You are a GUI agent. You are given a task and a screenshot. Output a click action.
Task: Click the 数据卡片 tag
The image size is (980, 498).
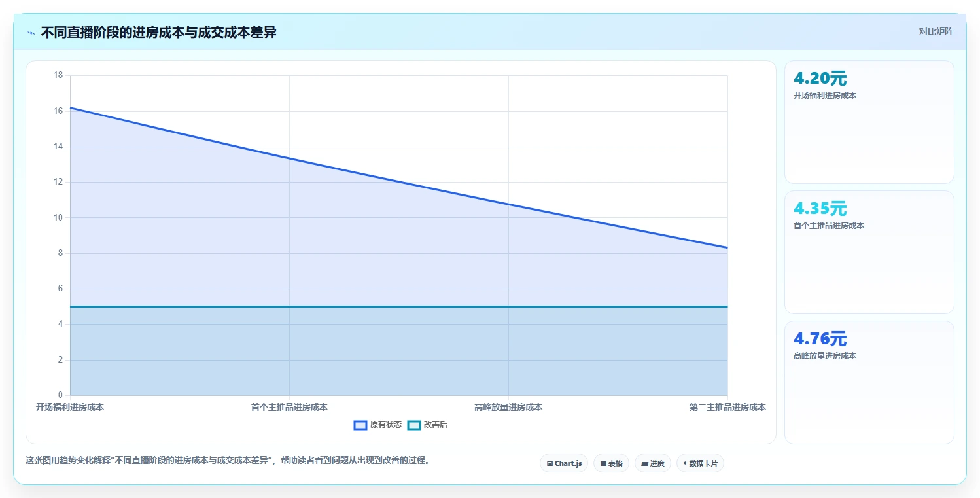tap(700, 463)
